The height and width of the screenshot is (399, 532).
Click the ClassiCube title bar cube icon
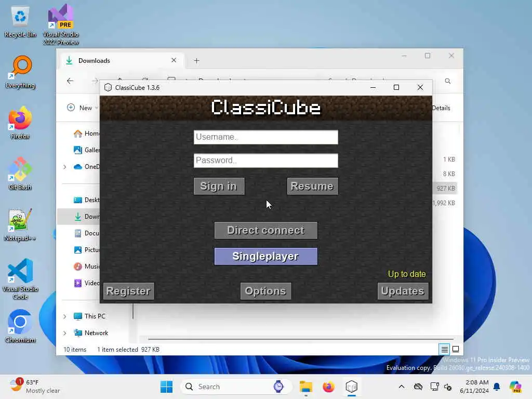click(x=108, y=87)
